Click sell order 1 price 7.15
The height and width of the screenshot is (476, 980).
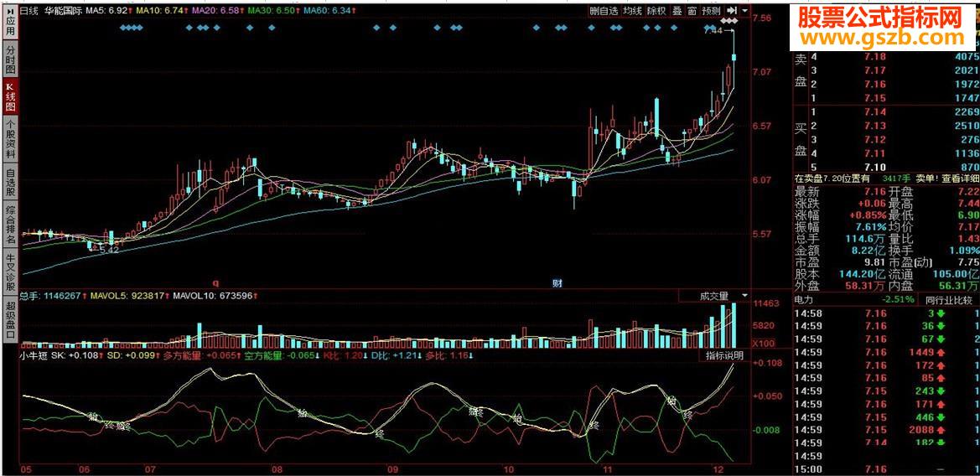pyautogui.click(x=877, y=98)
